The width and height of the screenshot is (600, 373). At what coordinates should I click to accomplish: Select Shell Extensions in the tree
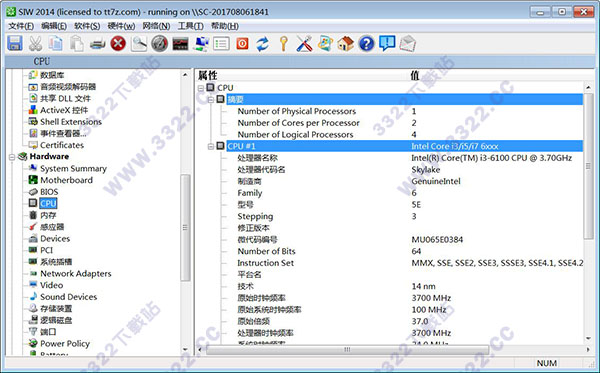[71, 122]
